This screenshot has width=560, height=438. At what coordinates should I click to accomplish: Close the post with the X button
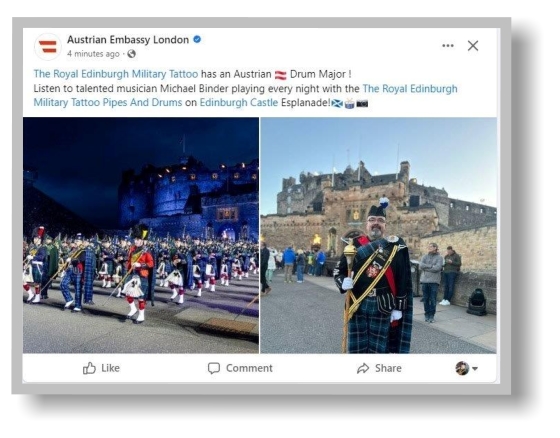473,46
